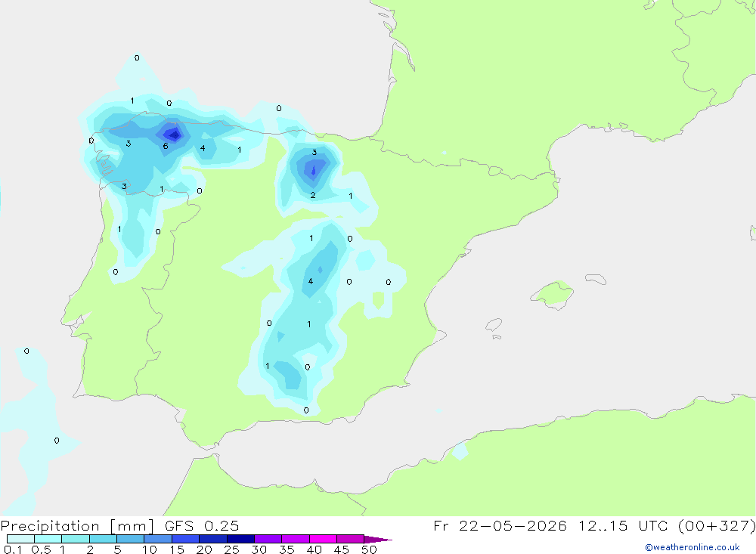The height and width of the screenshot is (554, 756).
Task: Click the dark blue peak rainfall cell beside the 6
Action: [x=173, y=134]
